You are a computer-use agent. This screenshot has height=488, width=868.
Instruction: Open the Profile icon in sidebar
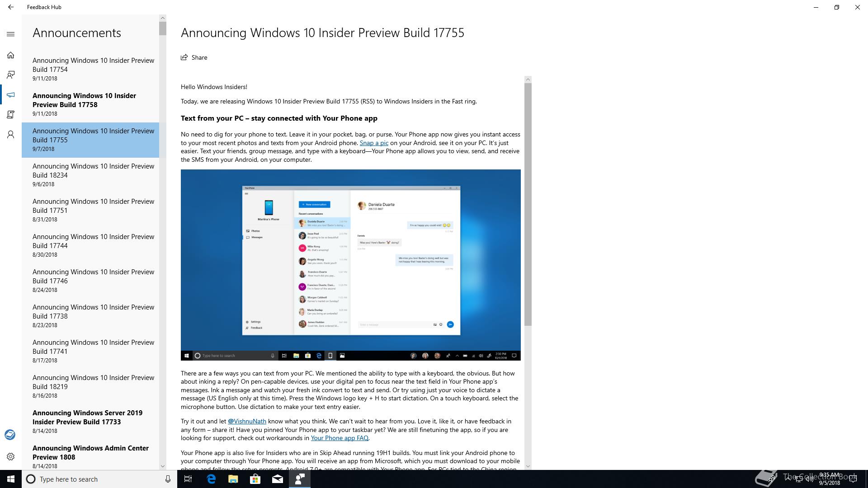coord(11,135)
